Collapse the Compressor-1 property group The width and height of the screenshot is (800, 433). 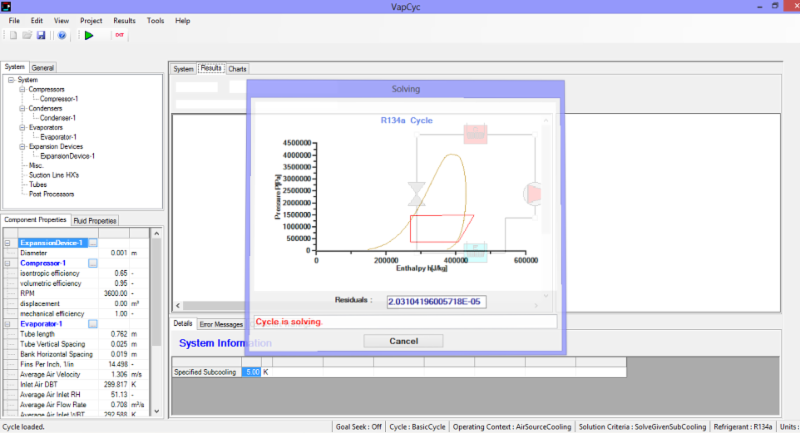coord(9,263)
